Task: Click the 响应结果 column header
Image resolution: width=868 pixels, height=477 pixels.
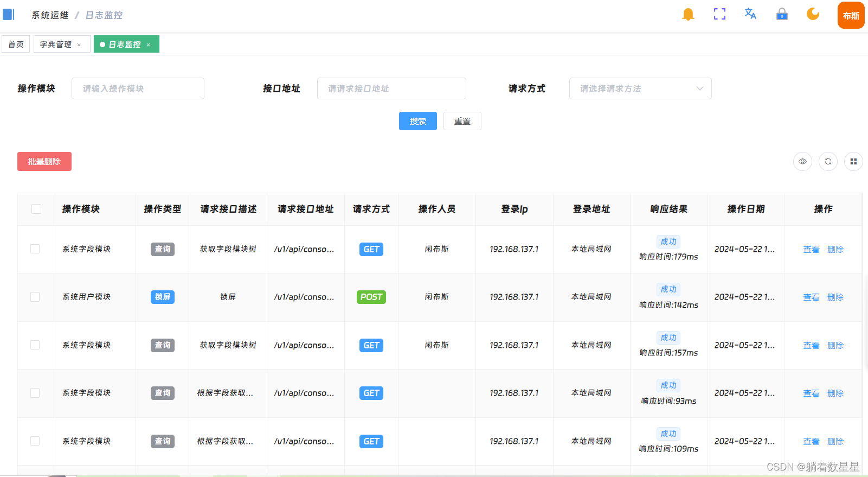Action: (x=669, y=209)
